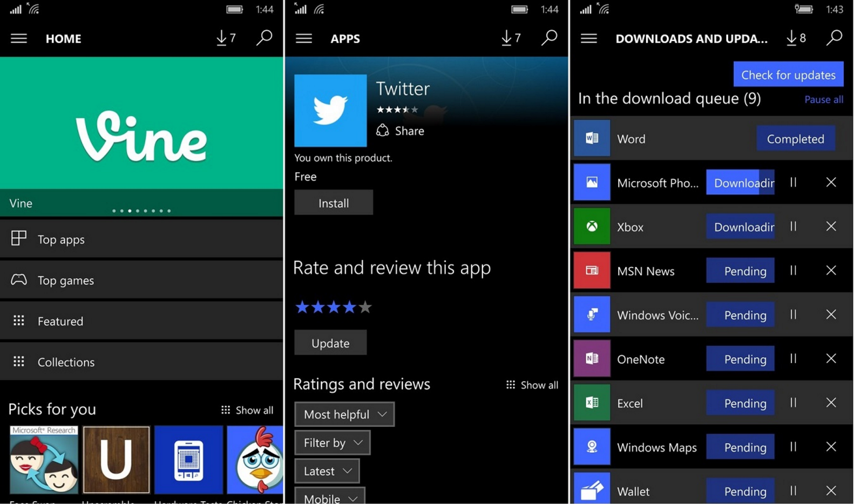The image size is (854, 504).
Task: Tap Check for updates button
Action: pos(788,74)
